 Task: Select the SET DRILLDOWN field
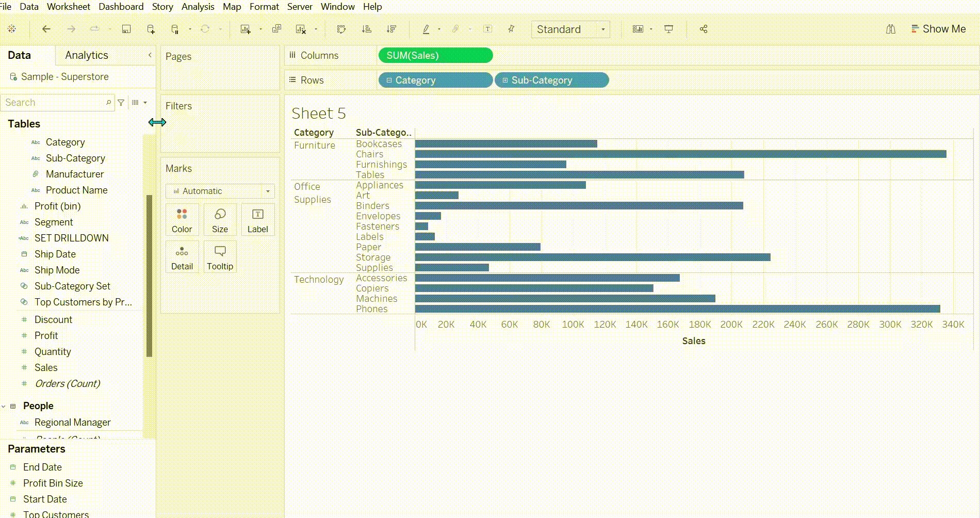[71, 238]
